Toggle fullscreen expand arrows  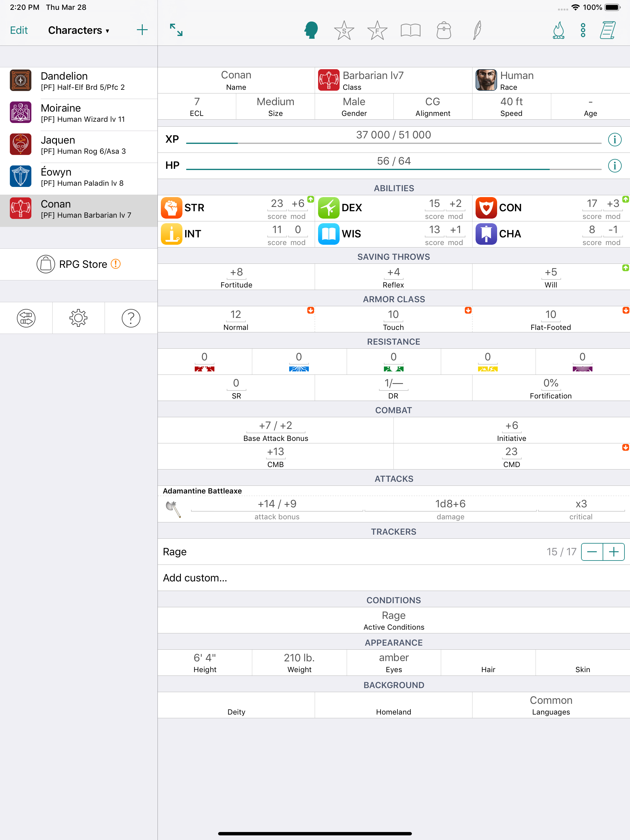[176, 30]
